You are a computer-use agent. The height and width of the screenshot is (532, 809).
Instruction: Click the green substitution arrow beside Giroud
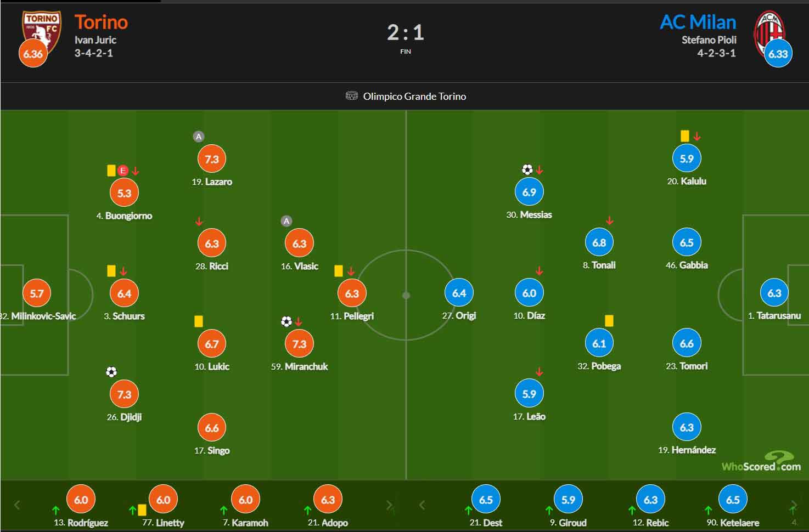click(550, 511)
